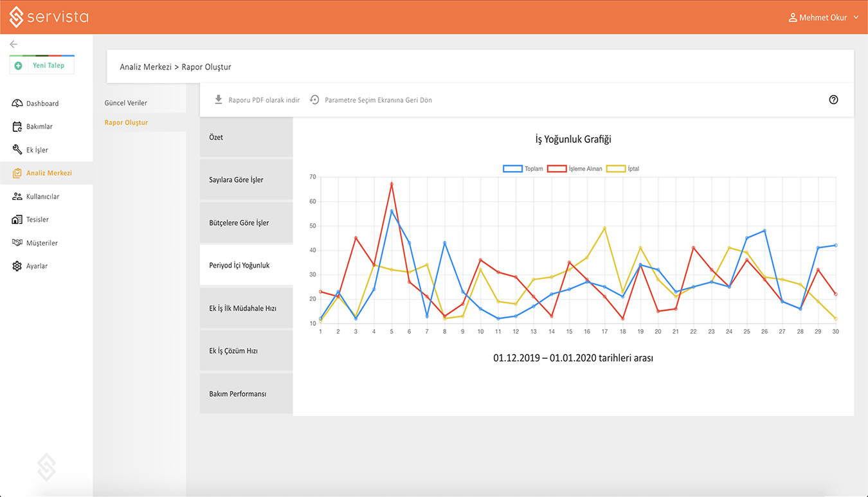
Task: Click the Dashboard gauge icon
Action: pos(17,104)
